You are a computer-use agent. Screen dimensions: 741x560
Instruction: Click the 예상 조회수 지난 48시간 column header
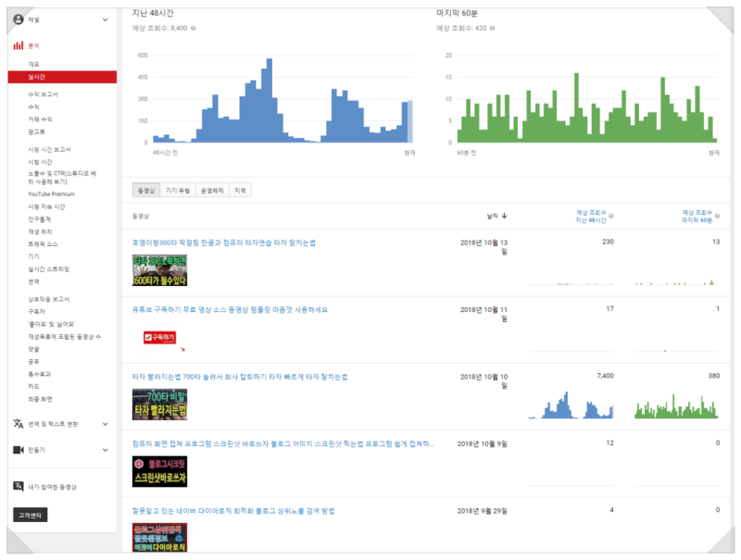pos(591,217)
